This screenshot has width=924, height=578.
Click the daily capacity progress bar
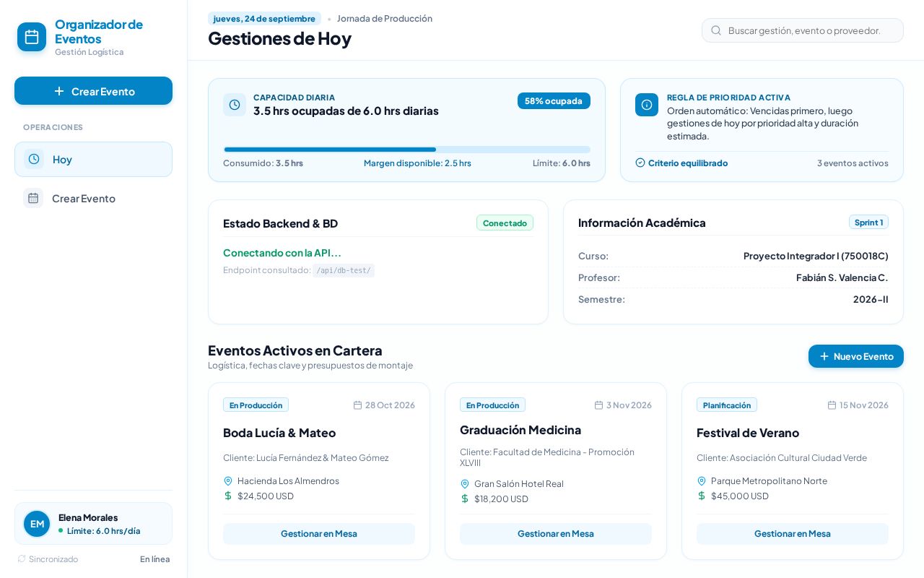coord(407,150)
